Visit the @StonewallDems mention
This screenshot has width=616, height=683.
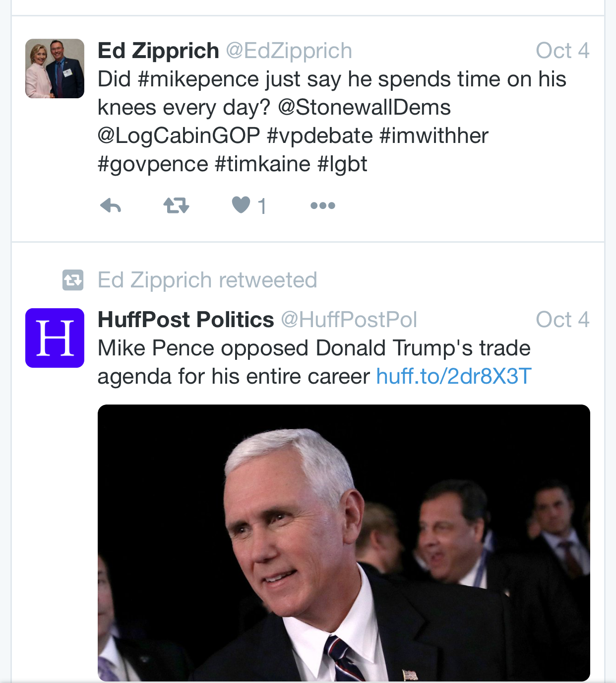[x=364, y=108]
